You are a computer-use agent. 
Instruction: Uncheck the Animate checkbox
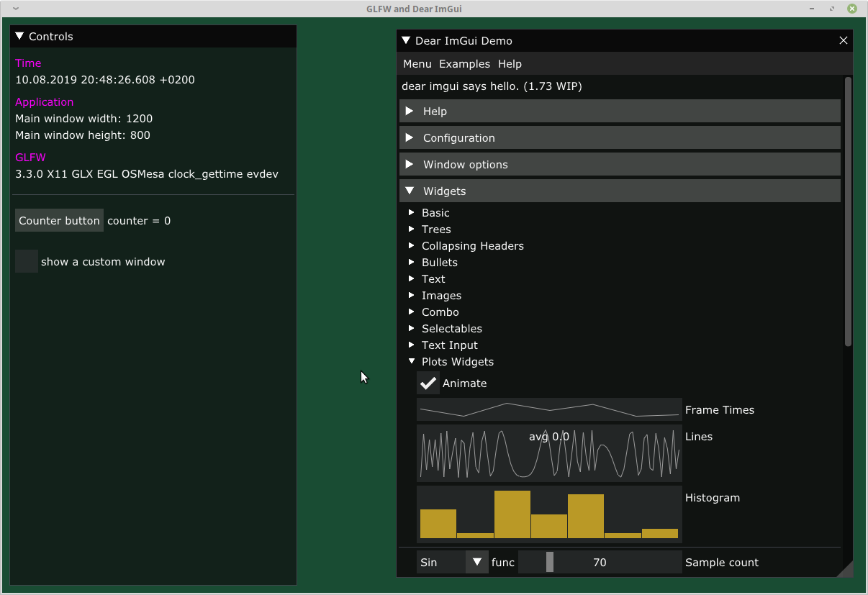[x=428, y=383]
